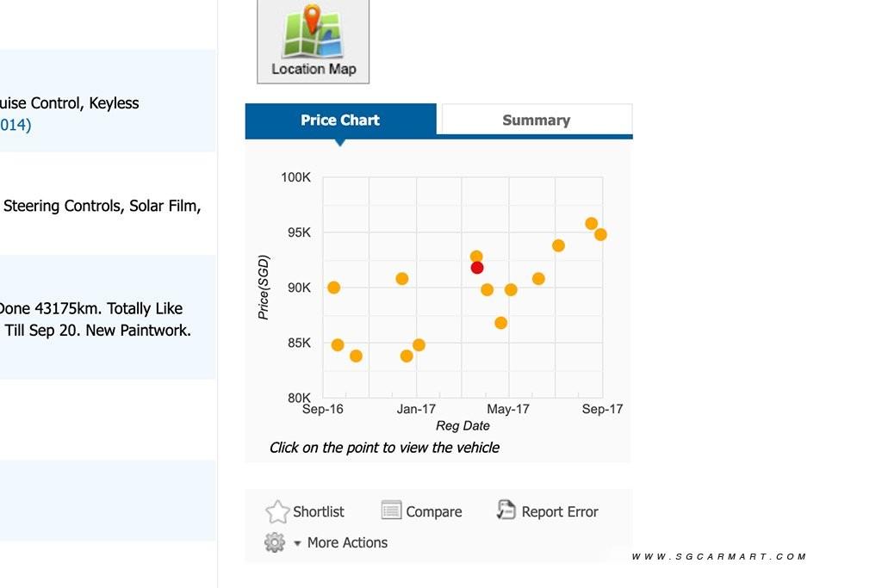Select the rightmost orange point near Sep-17

600,235
